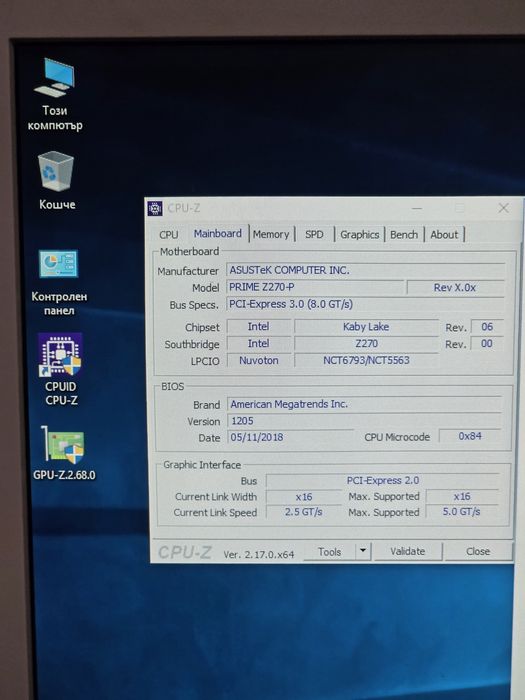Open the Кошче recycle bin icon
The height and width of the screenshot is (700, 525).
click(56, 181)
